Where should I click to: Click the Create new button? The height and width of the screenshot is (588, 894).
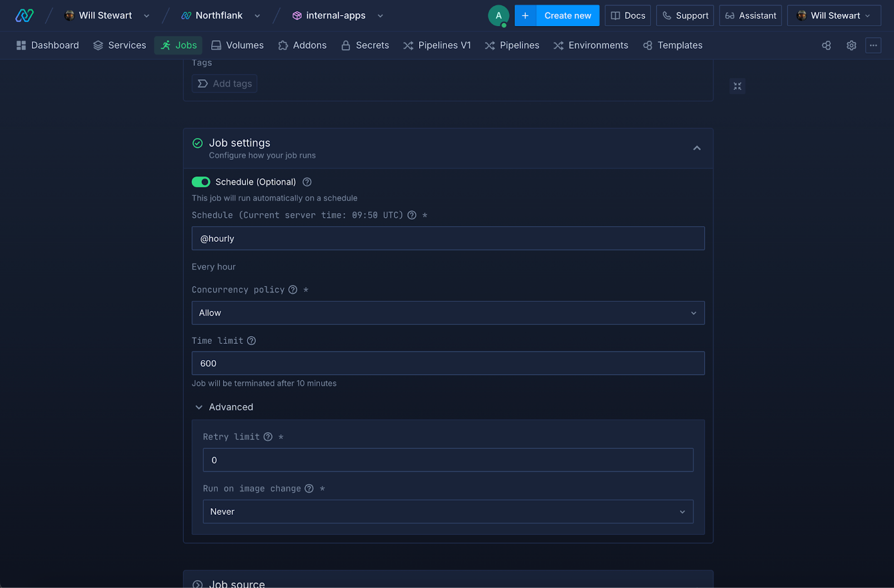pos(567,16)
